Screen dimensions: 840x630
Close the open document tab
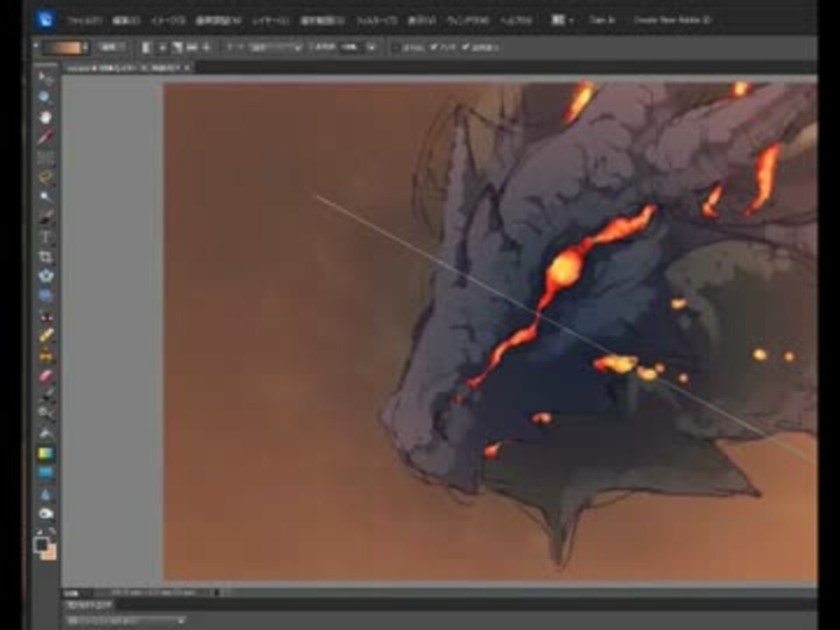coord(187,66)
